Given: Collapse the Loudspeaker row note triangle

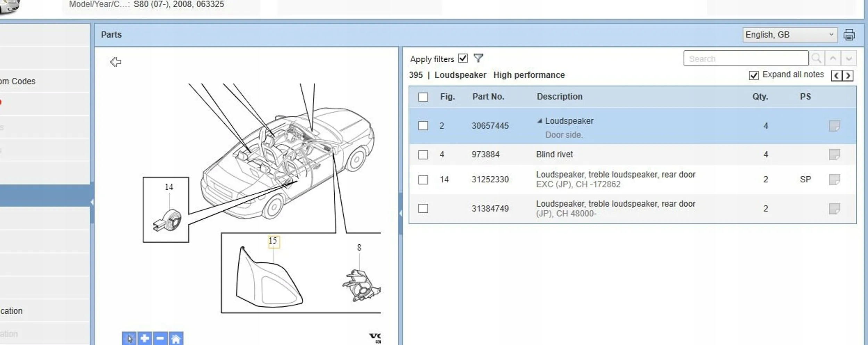Looking at the screenshot, I should 540,121.
